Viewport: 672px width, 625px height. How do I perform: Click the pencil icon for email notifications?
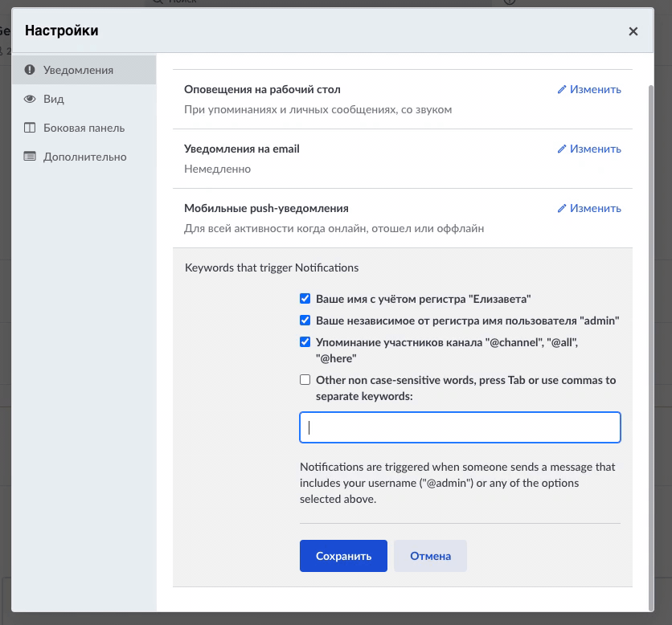[562, 149]
